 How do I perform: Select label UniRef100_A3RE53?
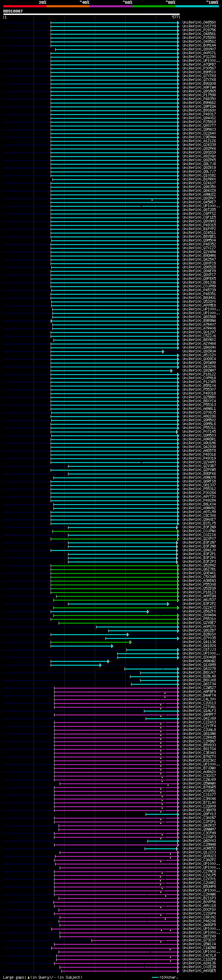tap(199, 848)
